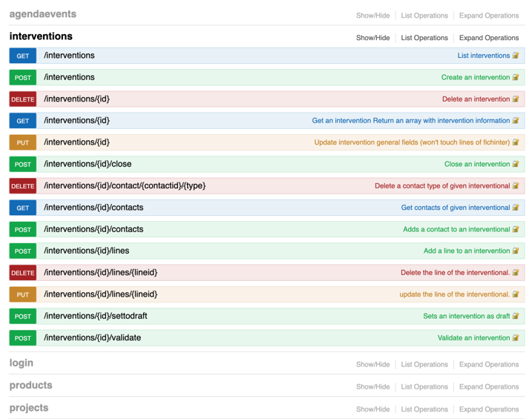
Task: Click List Operations for interventions
Action: click(424, 38)
